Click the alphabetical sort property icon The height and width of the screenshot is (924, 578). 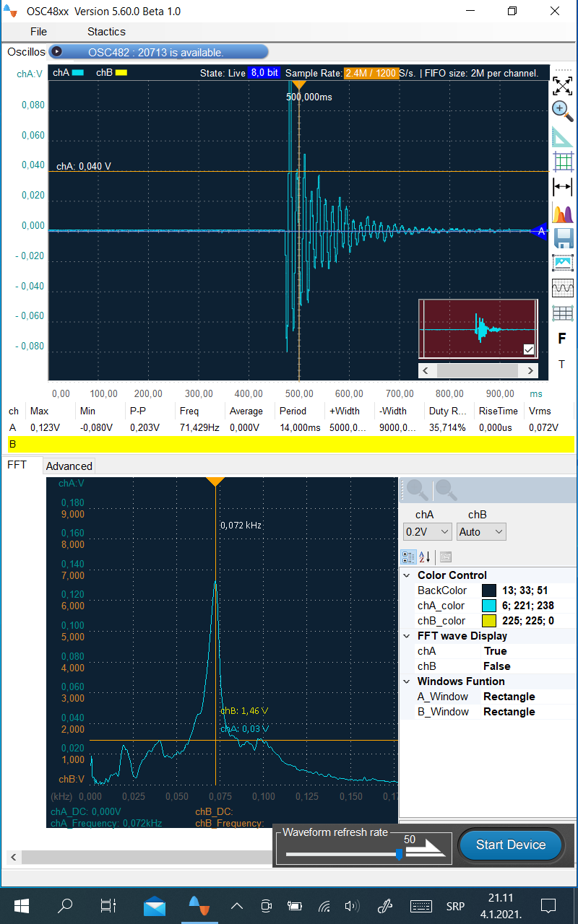(425, 557)
